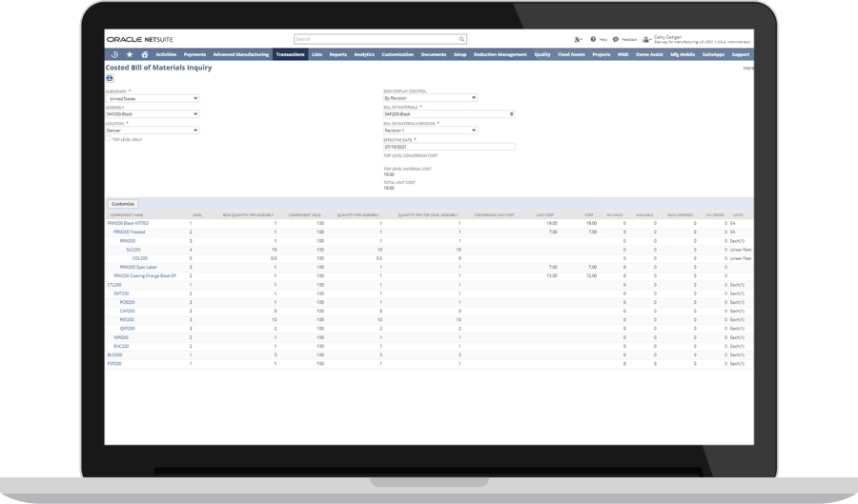Open the Advanced Manufacturing menu
The height and width of the screenshot is (504, 858).
click(241, 54)
